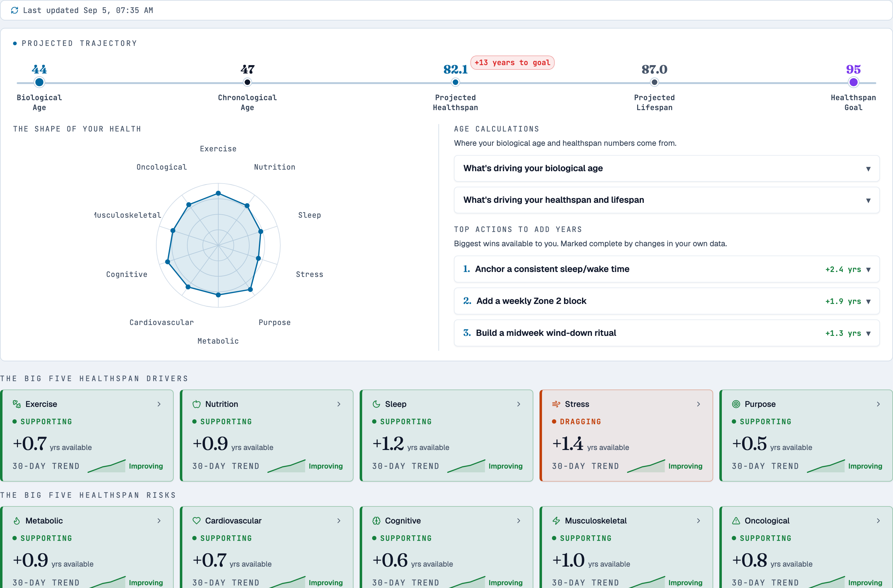Expand Build a midweek wind-down ritual action

(666, 333)
